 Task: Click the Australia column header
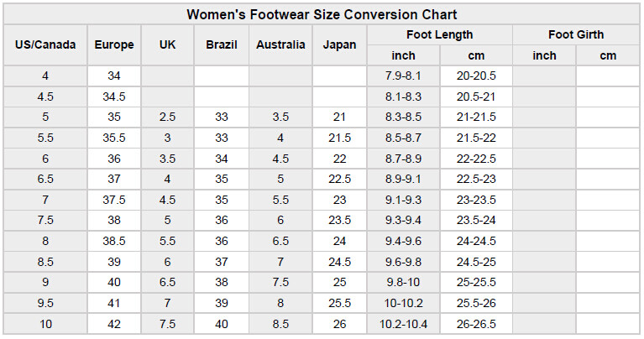(280, 45)
